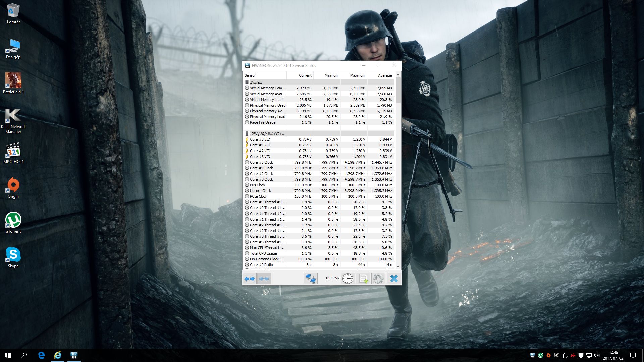644x362 pixels.
Task: Open the Windows Start menu
Action: (8, 355)
